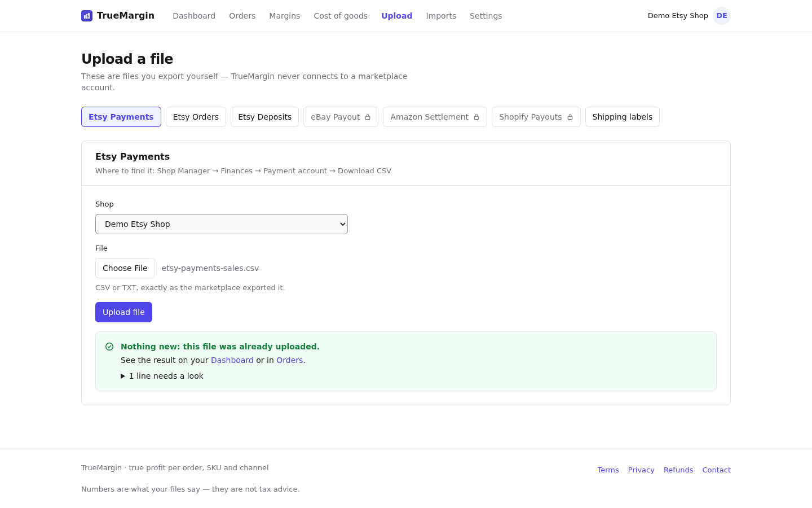Click the Upload file button
Screen dimensions: 812x508
point(123,312)
